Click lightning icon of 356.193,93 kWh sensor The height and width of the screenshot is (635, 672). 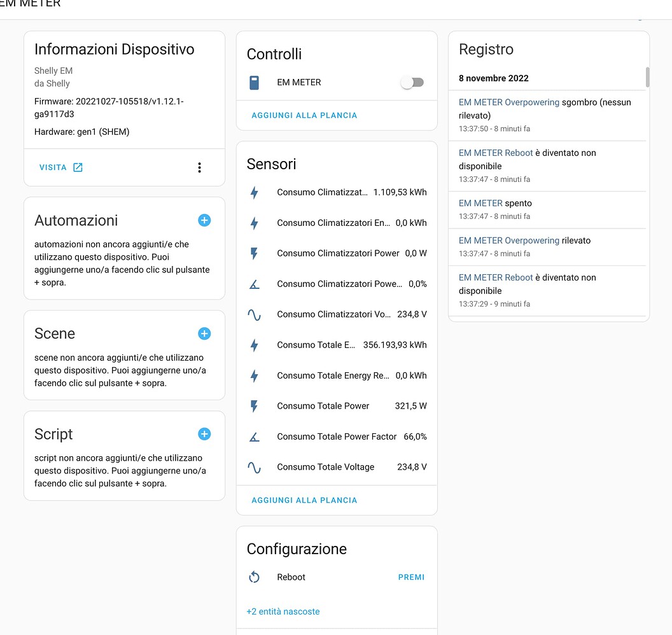pos(254,345)
